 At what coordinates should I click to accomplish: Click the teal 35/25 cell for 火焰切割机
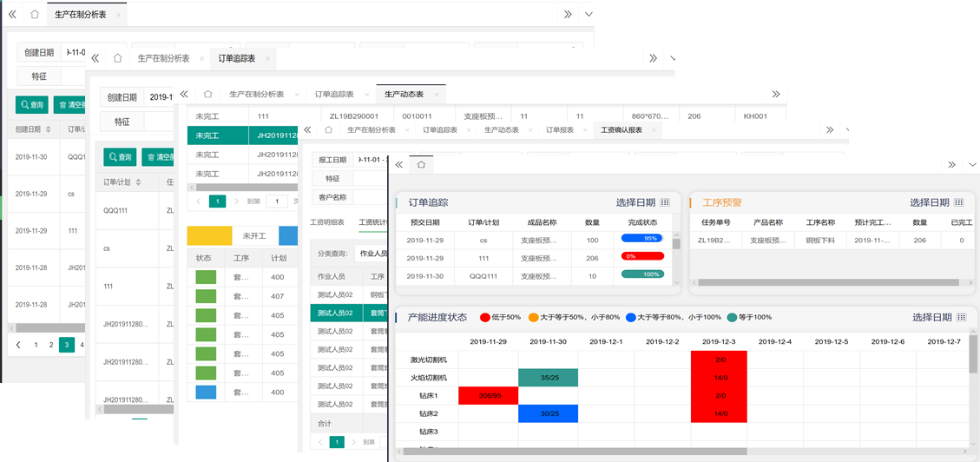coord(549,378)
